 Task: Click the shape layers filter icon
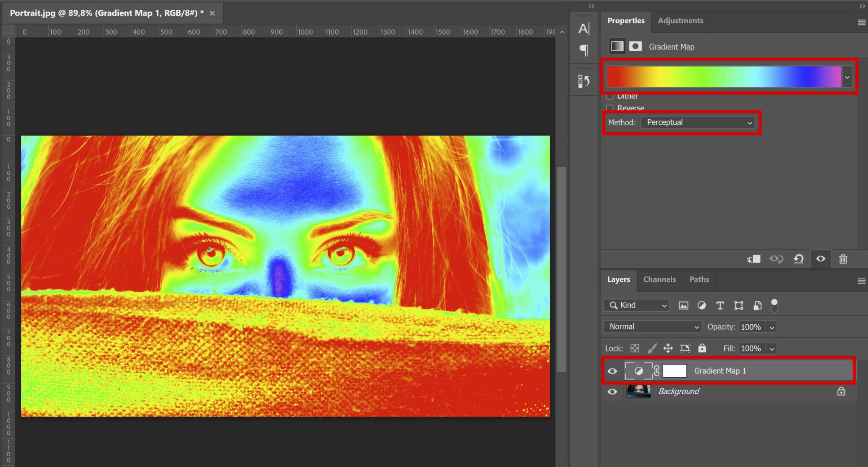[739, 305]
